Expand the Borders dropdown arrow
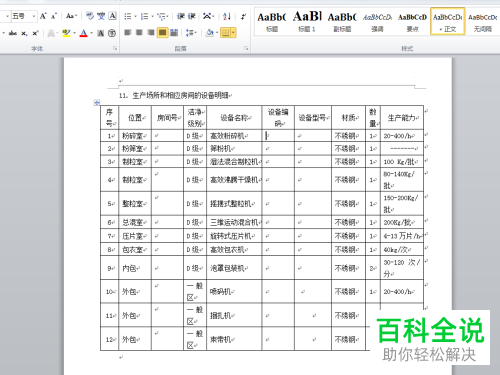500x375 pixels. (x=233, y=33)
